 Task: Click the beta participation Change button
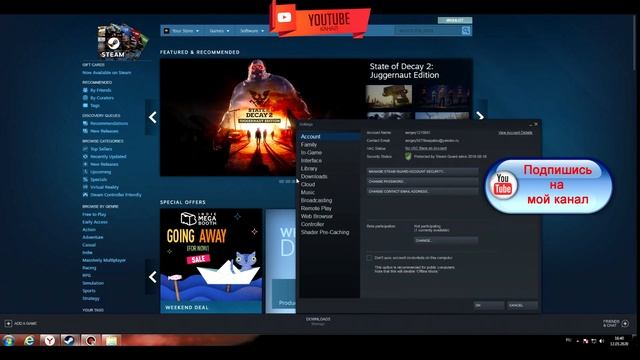pos(446,240)
